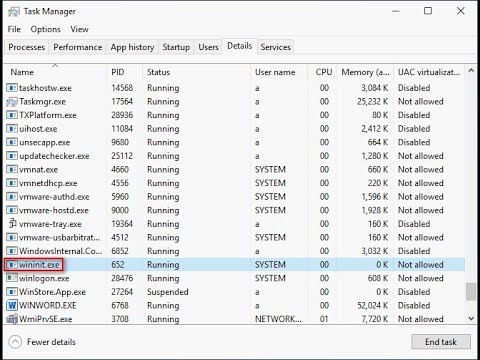
Task: Minimize the Task Manager window
Action: (x=396, y=11)
